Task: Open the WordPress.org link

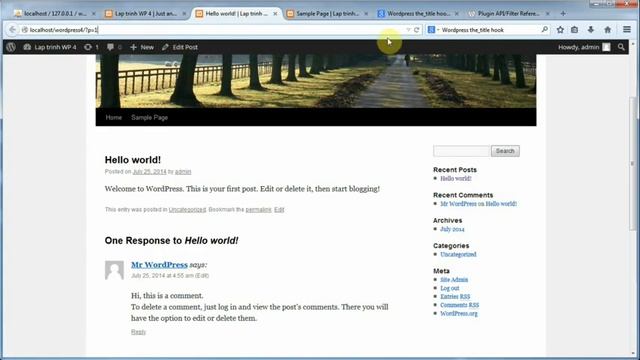Action: point(459,313)
